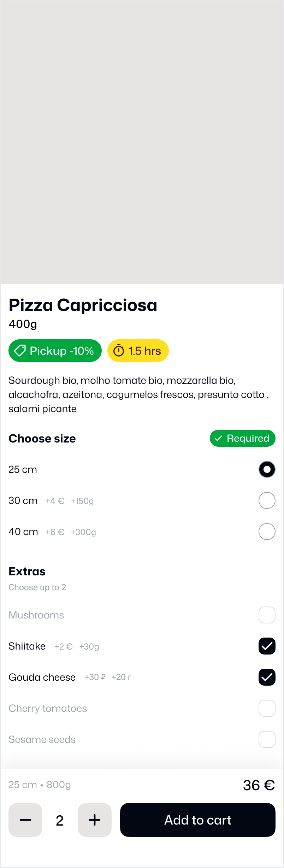Click the pizza photo placeholder area
The width and height of the screenshot is (284, 868).
coord(142,142)
